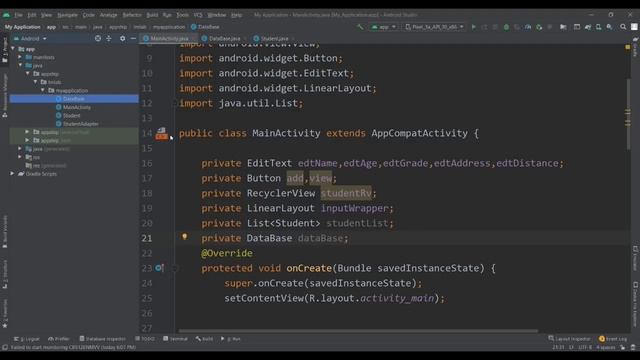The height and width of the screenshot is (360, 640).
Task: Expand the java (generated) folder arrow
Action: [x=20, y=149]
